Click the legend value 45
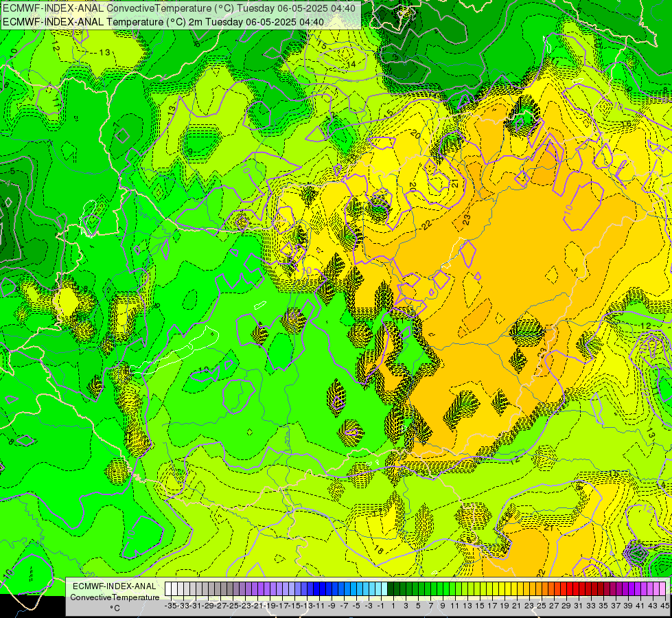Viewport: 672px width, 618px height. [x=664, y=606]
